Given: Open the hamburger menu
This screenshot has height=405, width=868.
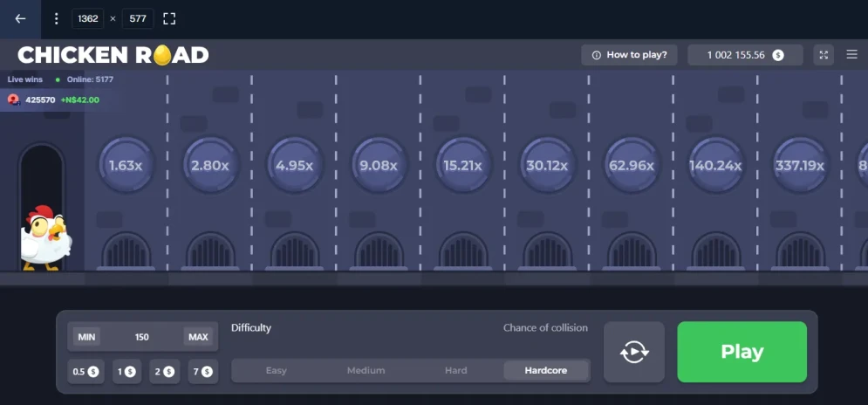Looking at the screenshot, I should [852, 55].
